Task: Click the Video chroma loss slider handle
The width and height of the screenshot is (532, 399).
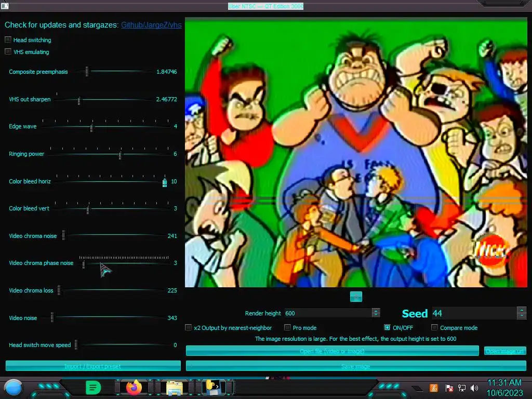Action: [x=59, y=290]
